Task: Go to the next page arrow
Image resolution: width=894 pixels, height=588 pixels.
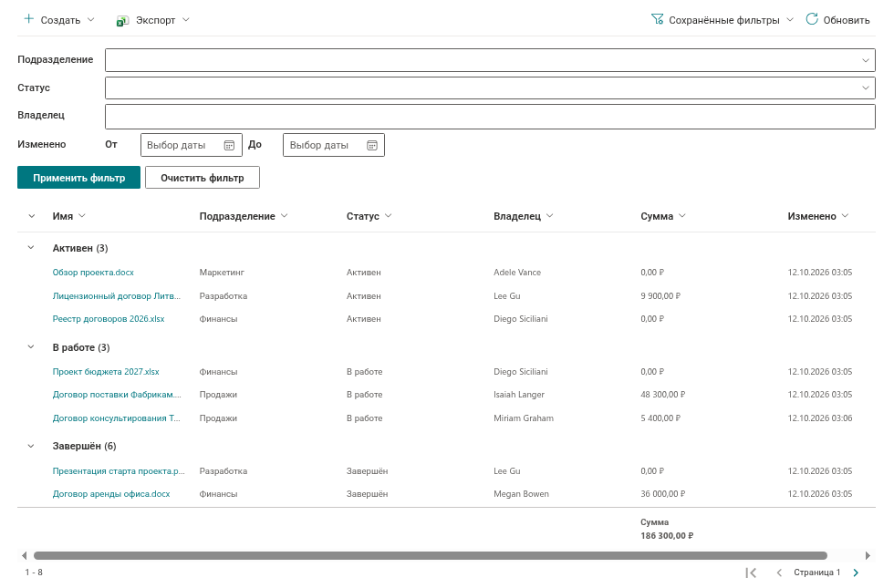Action: point(856,573)
